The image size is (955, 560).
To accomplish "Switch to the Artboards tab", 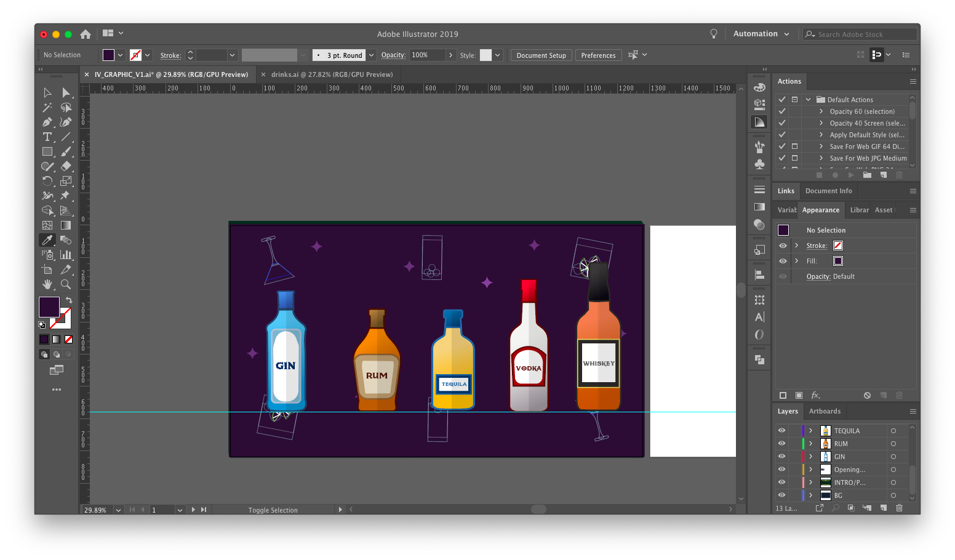I will click(x=825, y=411).
